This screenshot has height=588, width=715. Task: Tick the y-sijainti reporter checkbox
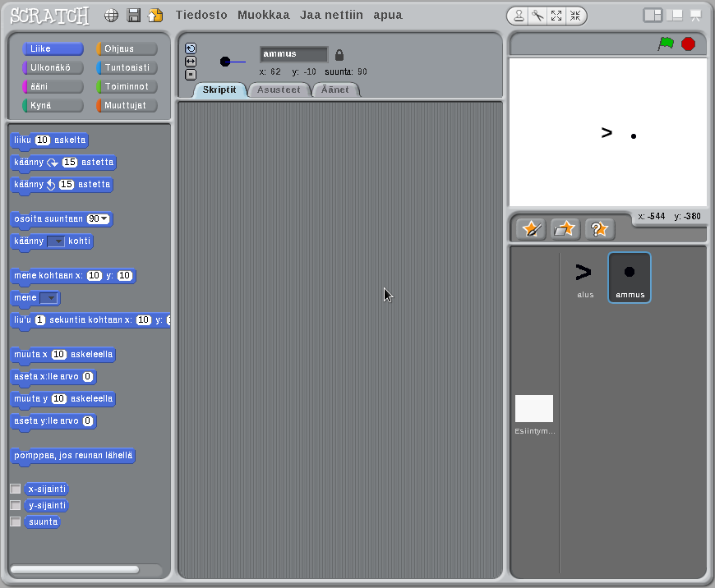pyautogui.click(x=15, y=505)
